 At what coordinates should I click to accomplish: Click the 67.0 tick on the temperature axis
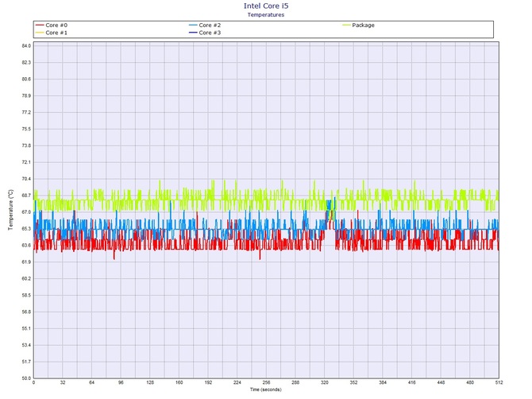pyautogui.click(x=25, y=212)
